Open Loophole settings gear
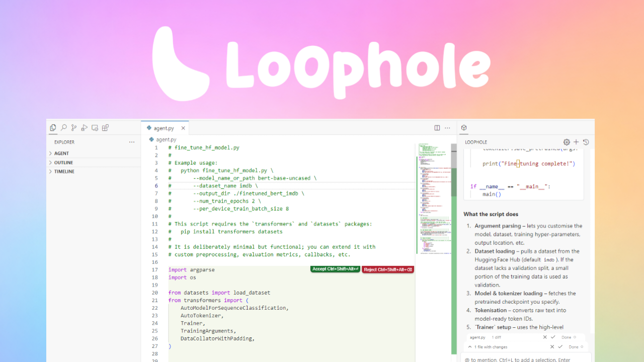This screenshot has height=362, width=644. point(567,142)
